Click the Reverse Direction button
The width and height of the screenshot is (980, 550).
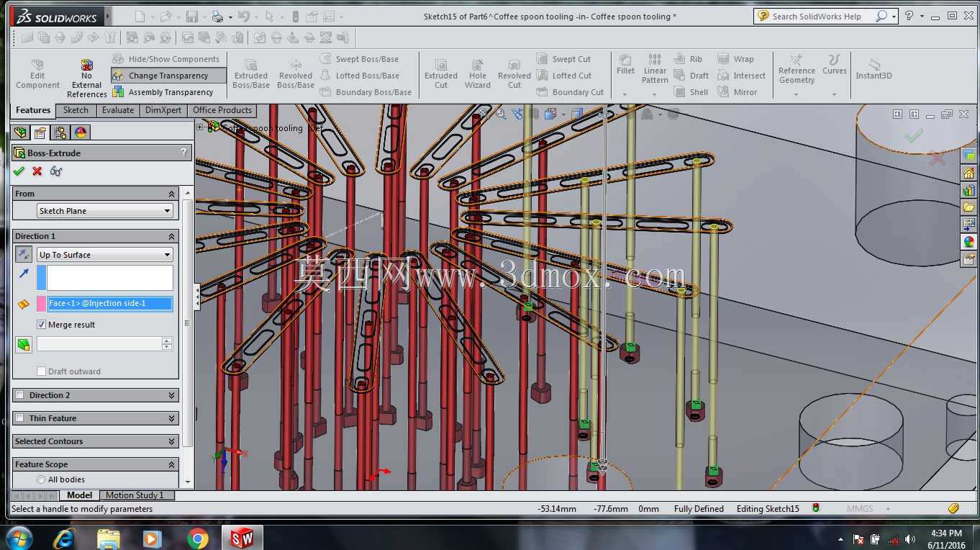click(24, 254)
